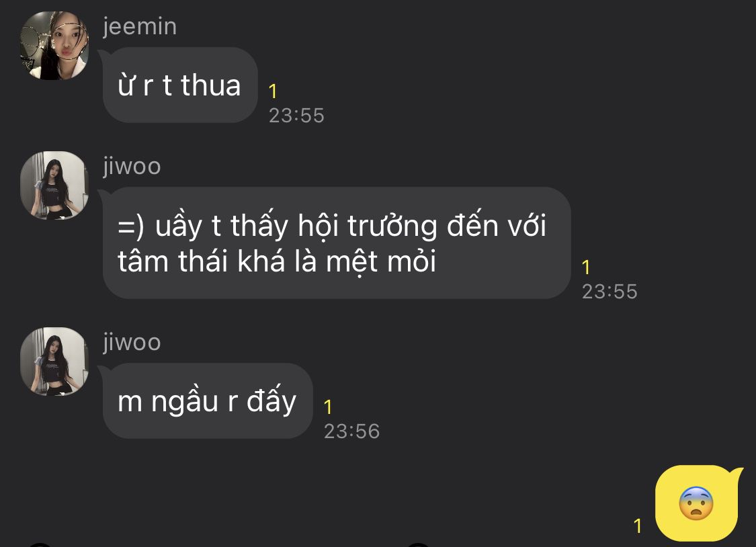Tap the yellow fearful emoji bubble
The width and height of the screenshot is (756, 547).
coord(697,503)
